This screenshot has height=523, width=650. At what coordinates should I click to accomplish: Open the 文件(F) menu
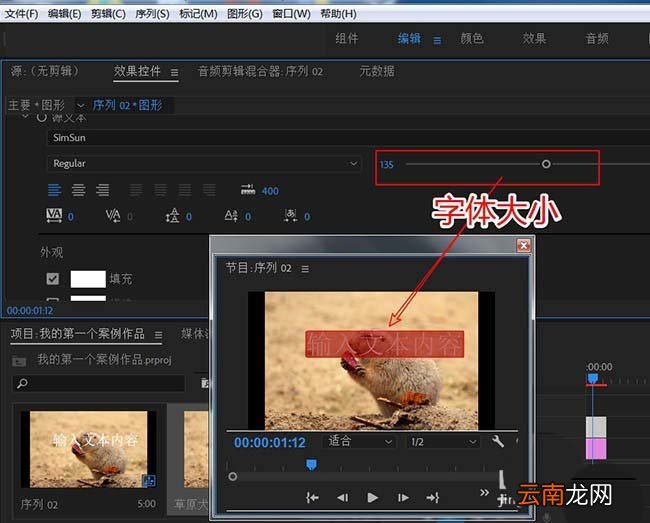coord(22,14)
